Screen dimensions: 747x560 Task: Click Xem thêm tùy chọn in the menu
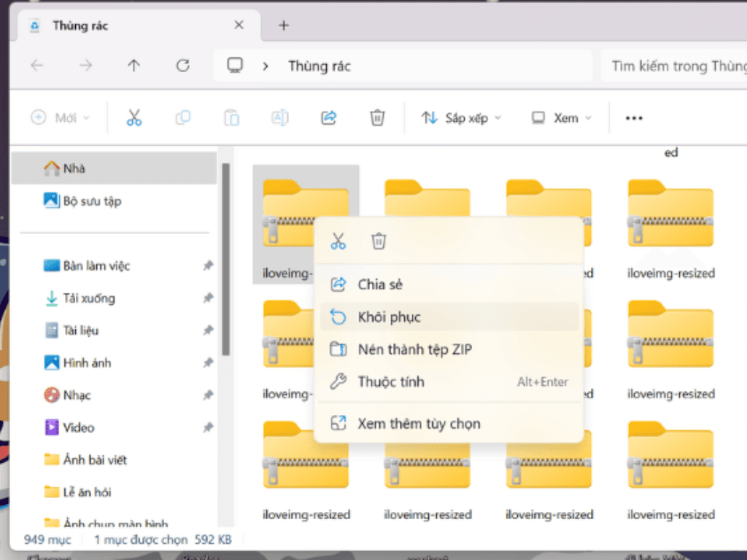(419, 424)
